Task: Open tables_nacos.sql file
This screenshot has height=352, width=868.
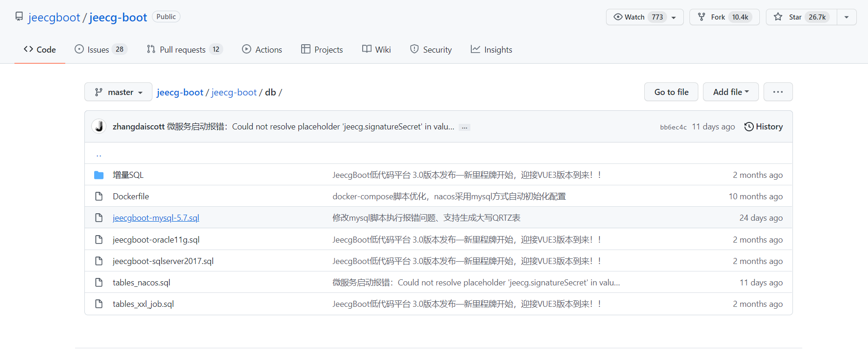Action: [x=142, y=283]
